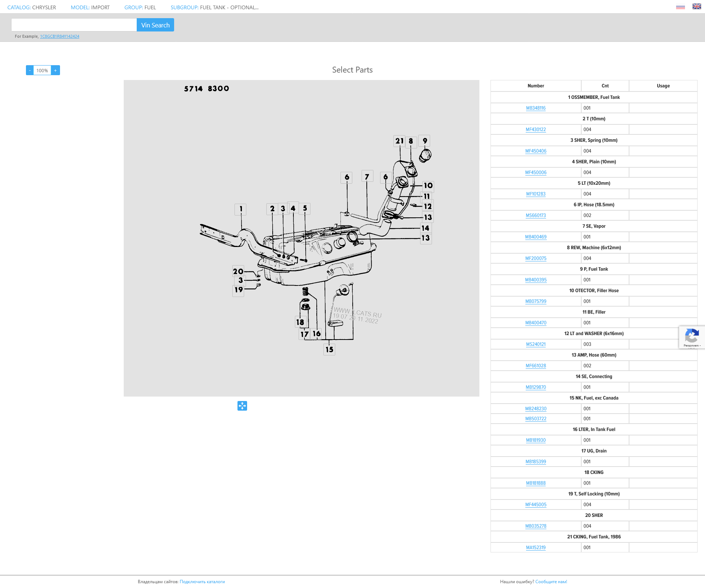Open the GROUP breadcrumb item
This screenshot has height=588, width=705.
click(x=140, y=7)
